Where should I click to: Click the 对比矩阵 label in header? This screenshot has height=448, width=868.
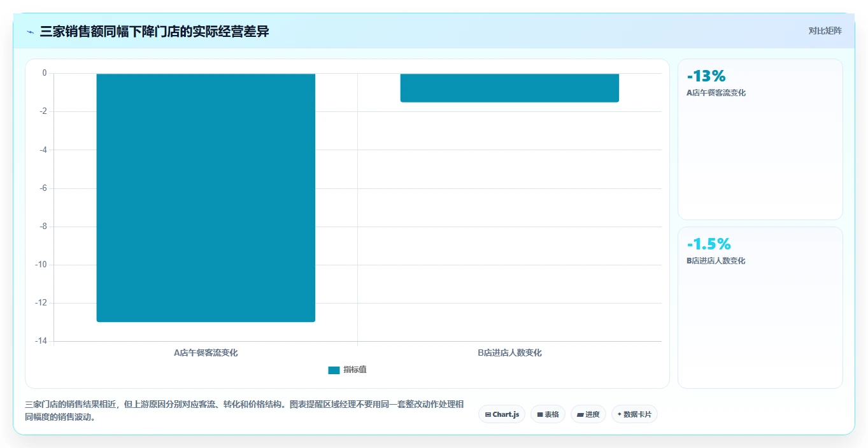click(825, 31)
